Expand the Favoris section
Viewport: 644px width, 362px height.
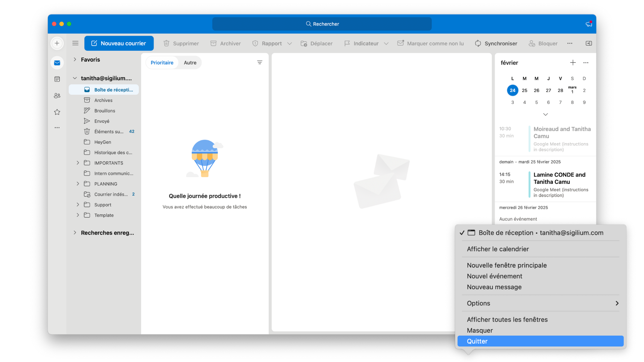75,59
